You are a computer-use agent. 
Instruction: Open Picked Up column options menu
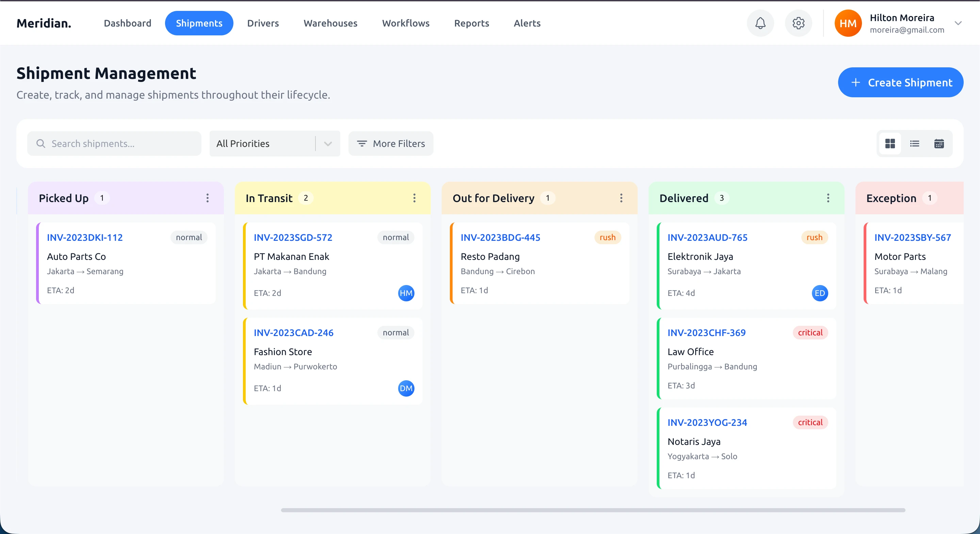tap(207, 198)
